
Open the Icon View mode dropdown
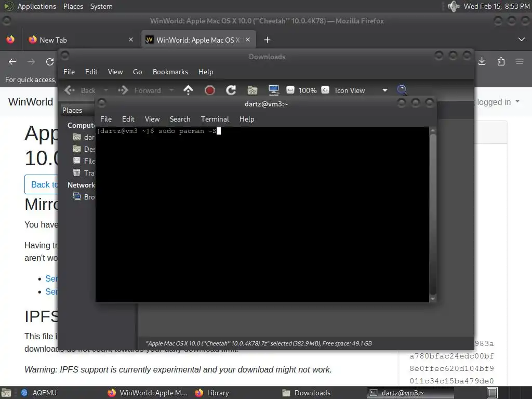(362, 90)
